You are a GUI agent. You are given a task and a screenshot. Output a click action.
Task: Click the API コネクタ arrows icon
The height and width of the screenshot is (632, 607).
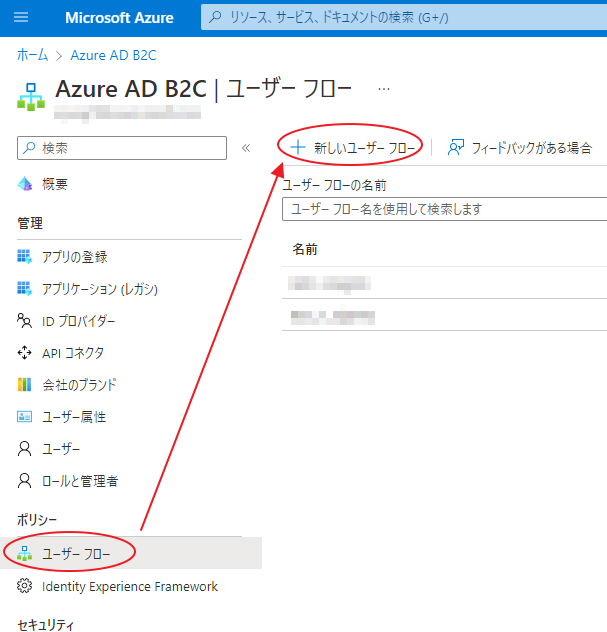click(x=25, y=353)
